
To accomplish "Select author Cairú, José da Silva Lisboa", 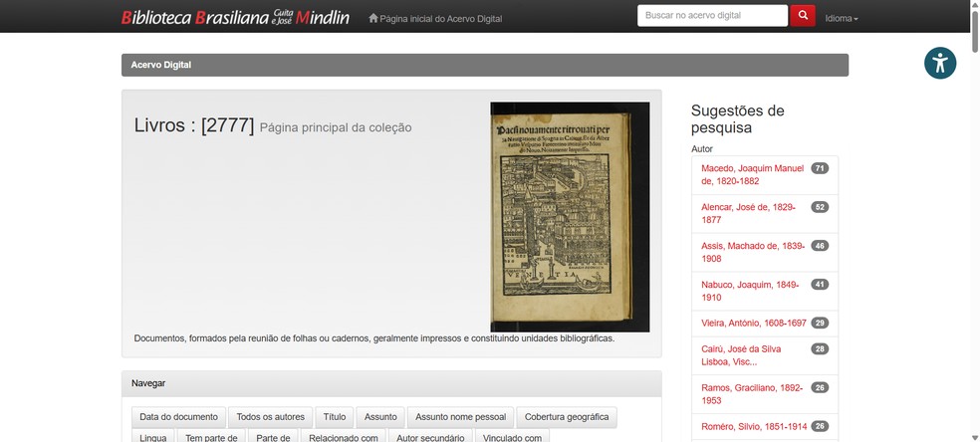I will pos(741,355).
